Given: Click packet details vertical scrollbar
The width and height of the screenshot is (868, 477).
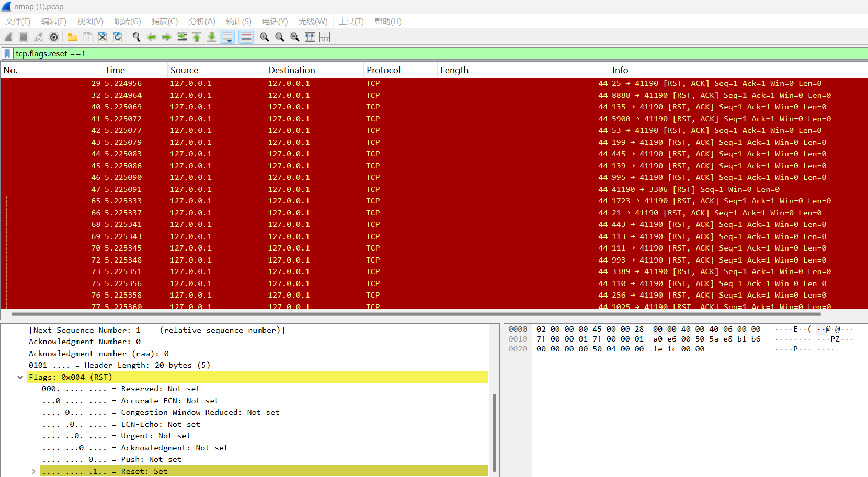Looking at the screenshot, I should point(494,433).
